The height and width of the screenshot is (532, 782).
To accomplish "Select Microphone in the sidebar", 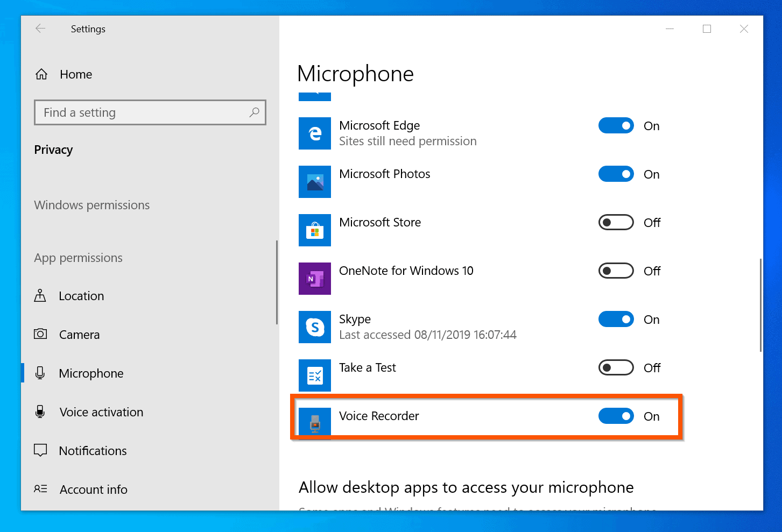I will [91, 373].
